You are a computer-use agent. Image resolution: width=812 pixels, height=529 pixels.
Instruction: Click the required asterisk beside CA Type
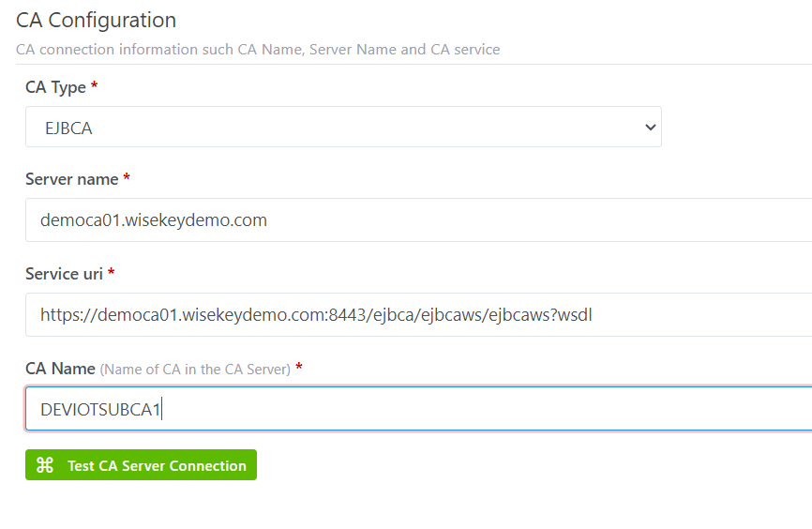click(x=95, y=87)
